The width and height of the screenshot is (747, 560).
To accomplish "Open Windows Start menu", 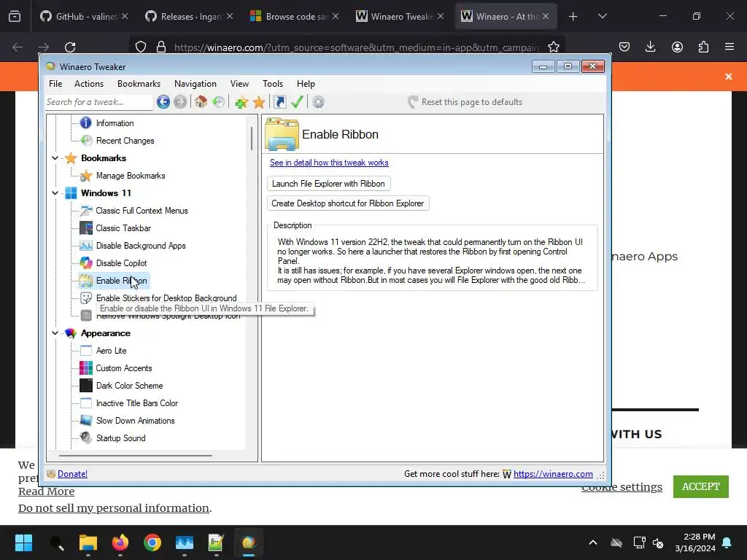I will tap(23, 542).
